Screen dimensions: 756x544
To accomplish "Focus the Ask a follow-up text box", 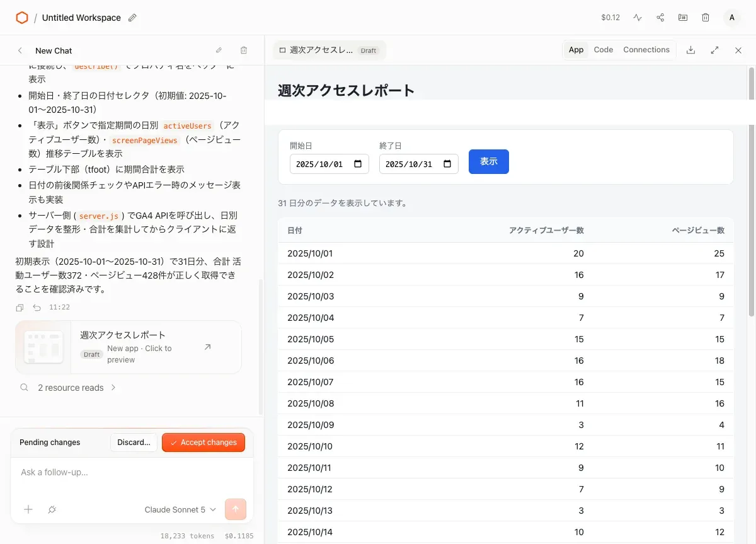I will (132, 473).
